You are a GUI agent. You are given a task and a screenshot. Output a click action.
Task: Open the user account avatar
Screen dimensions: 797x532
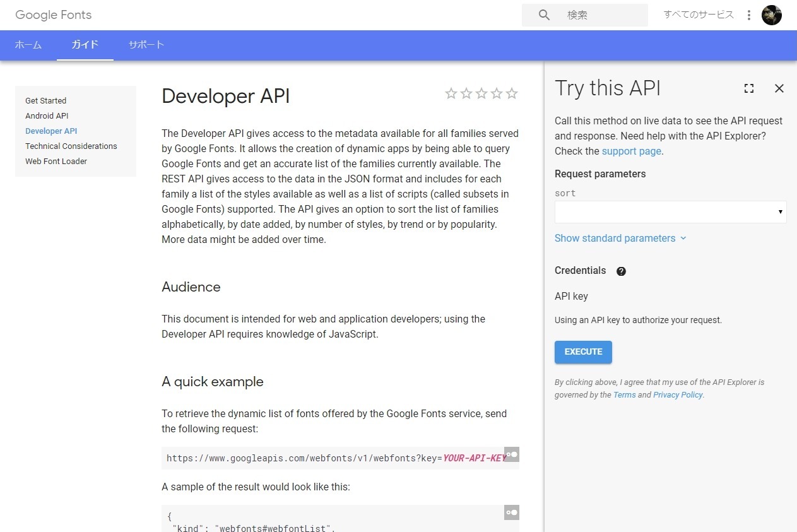772,15
